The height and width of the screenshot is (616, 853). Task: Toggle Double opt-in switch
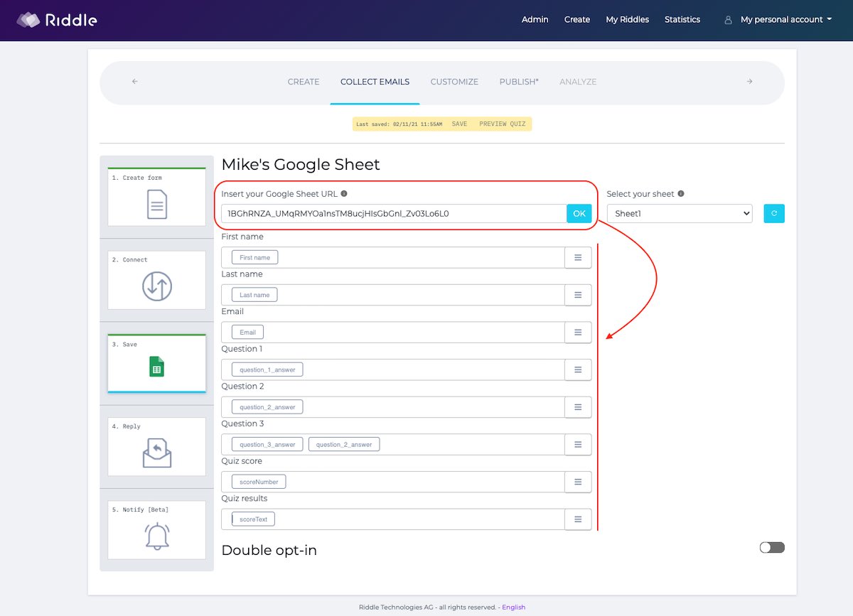(x=772, y=547)
